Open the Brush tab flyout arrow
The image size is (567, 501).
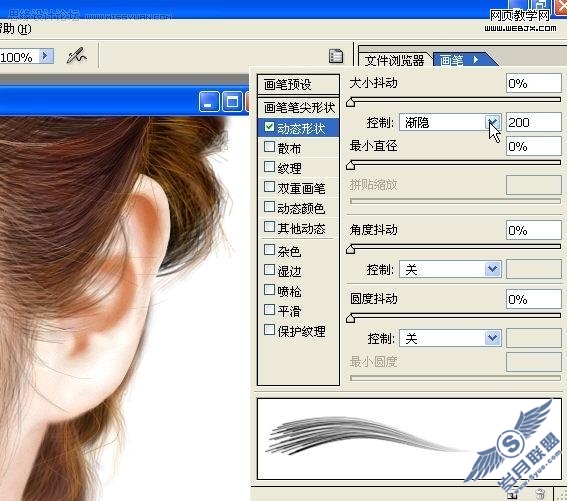click(x=476, y=59)
